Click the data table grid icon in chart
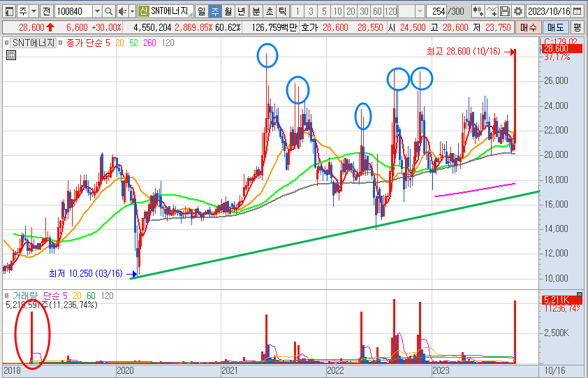 click(x=11, y=56)
